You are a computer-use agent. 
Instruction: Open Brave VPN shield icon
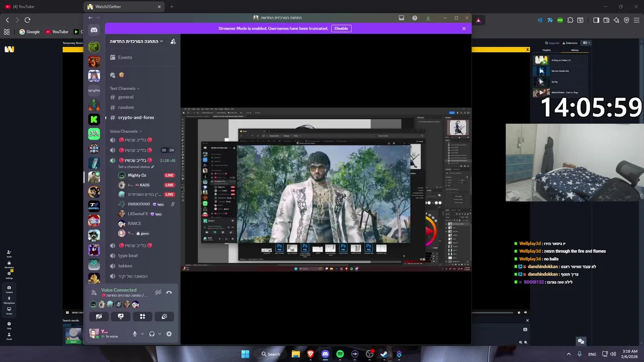click(x=626, y=20)
